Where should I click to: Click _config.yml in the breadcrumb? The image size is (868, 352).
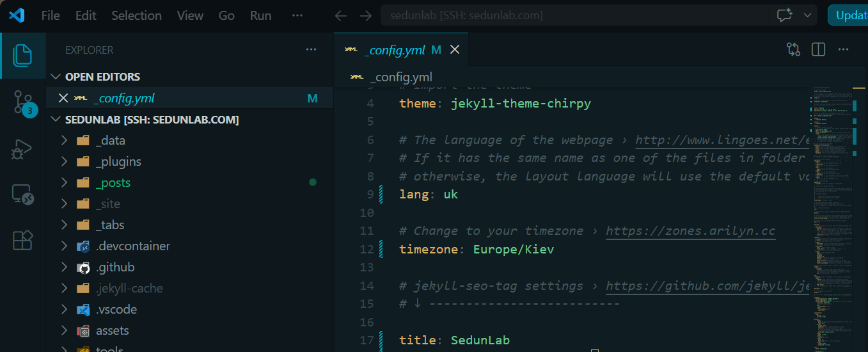[401, 77]
